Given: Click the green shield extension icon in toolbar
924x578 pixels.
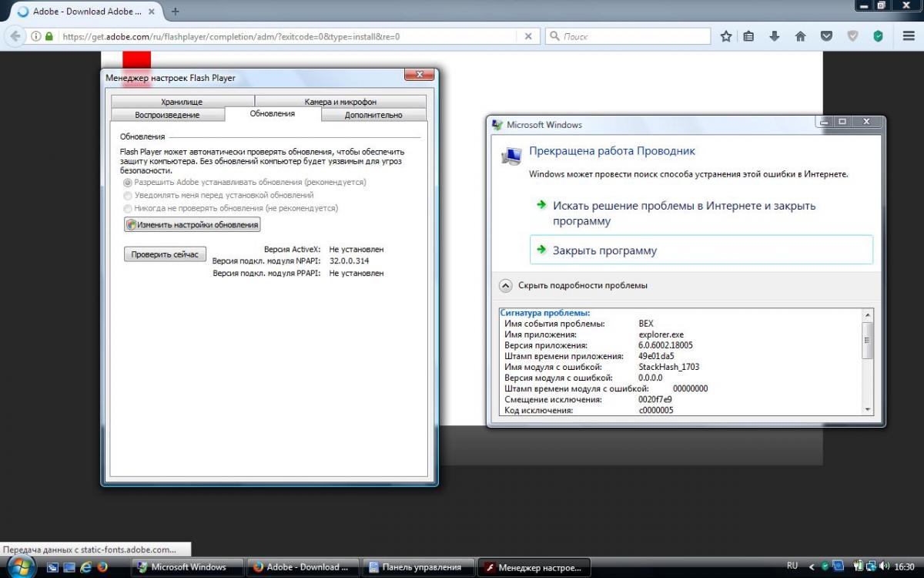Looking at the screenshot, I should pyautogui.click(x=878, y=36).
